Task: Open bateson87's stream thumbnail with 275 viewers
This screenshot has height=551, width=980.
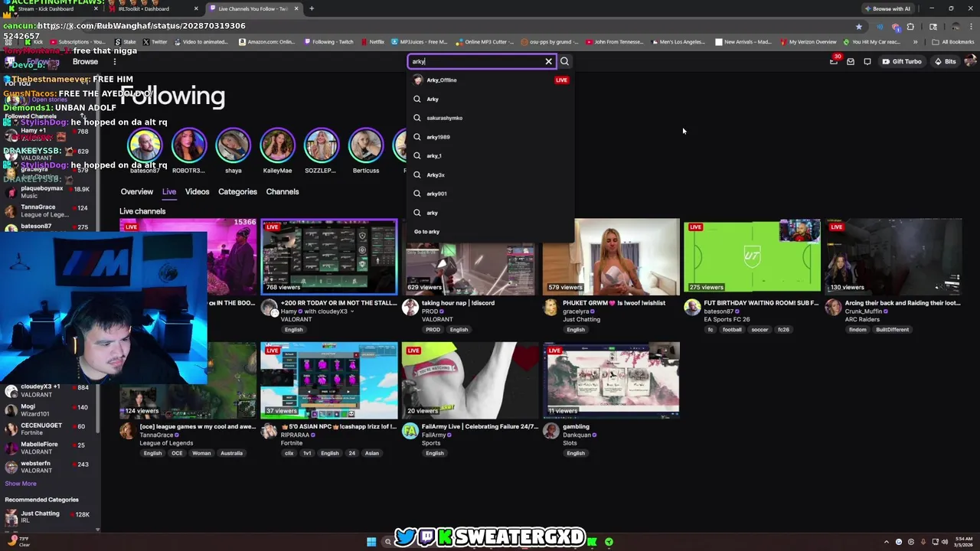Action: point(752,257)
